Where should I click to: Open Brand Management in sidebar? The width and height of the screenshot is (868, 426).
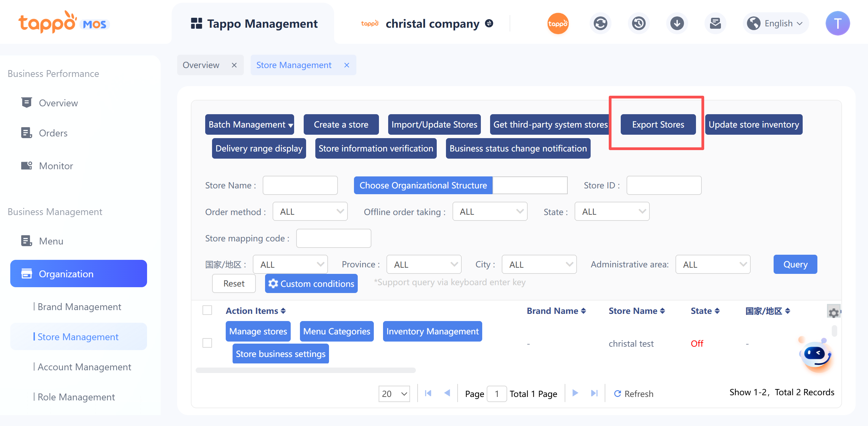click(79, 307)
